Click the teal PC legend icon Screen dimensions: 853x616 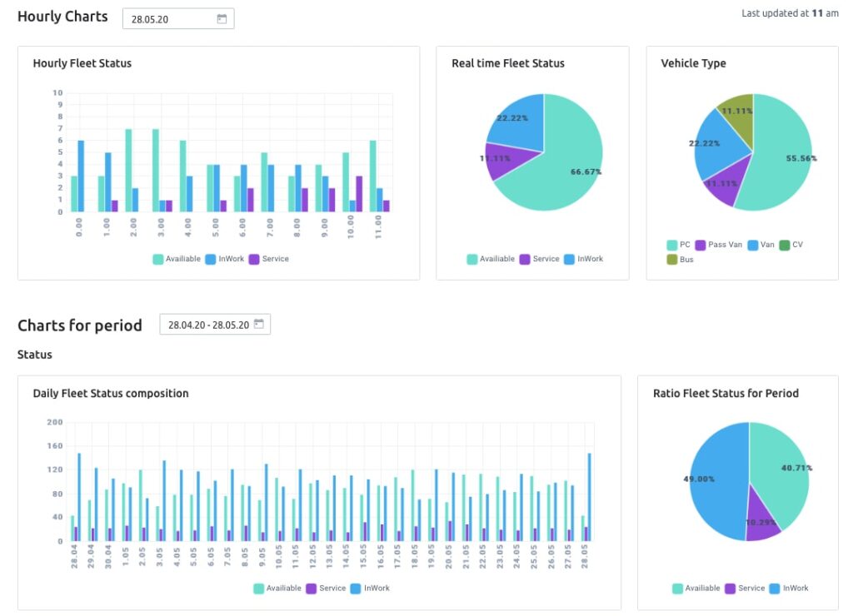pyautogui.click(x=671, y=245)
